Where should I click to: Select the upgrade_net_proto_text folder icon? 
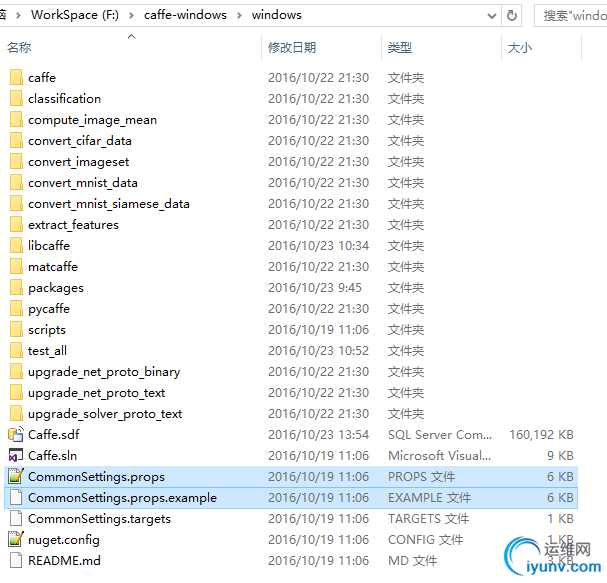[16, 393]
